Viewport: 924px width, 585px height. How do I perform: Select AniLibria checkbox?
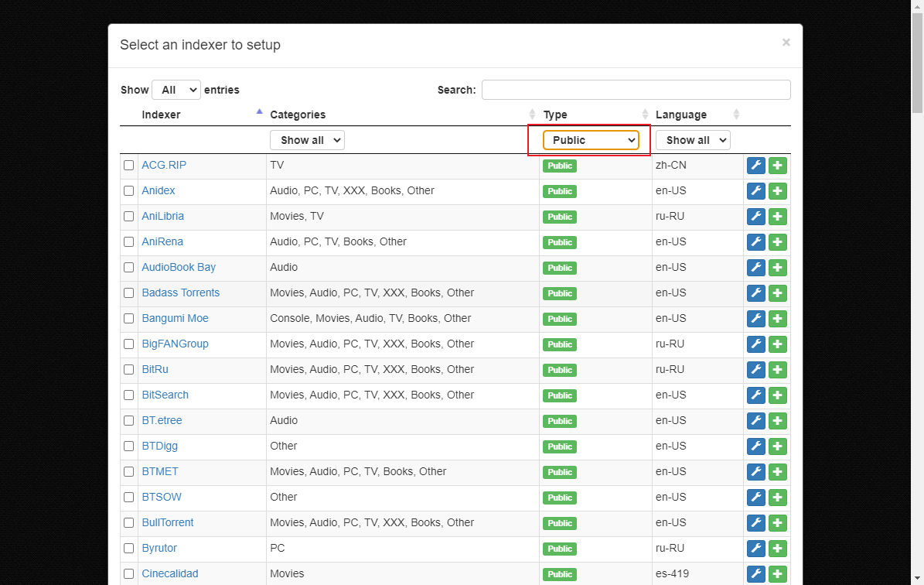coord(128,217)
